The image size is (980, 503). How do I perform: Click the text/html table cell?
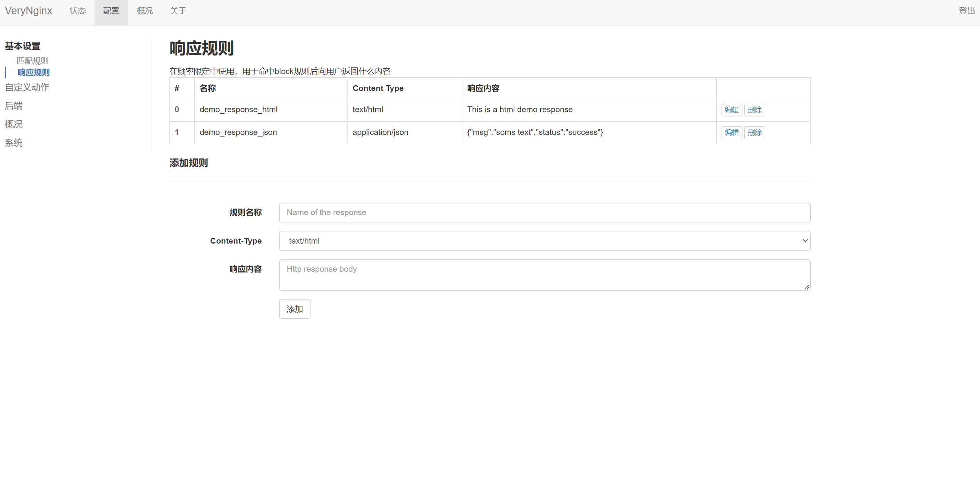(x=405, y=110)
